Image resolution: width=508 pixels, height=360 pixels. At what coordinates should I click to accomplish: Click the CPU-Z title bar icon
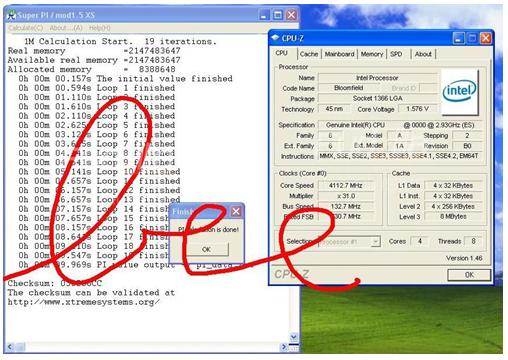(x=275, y=38)
